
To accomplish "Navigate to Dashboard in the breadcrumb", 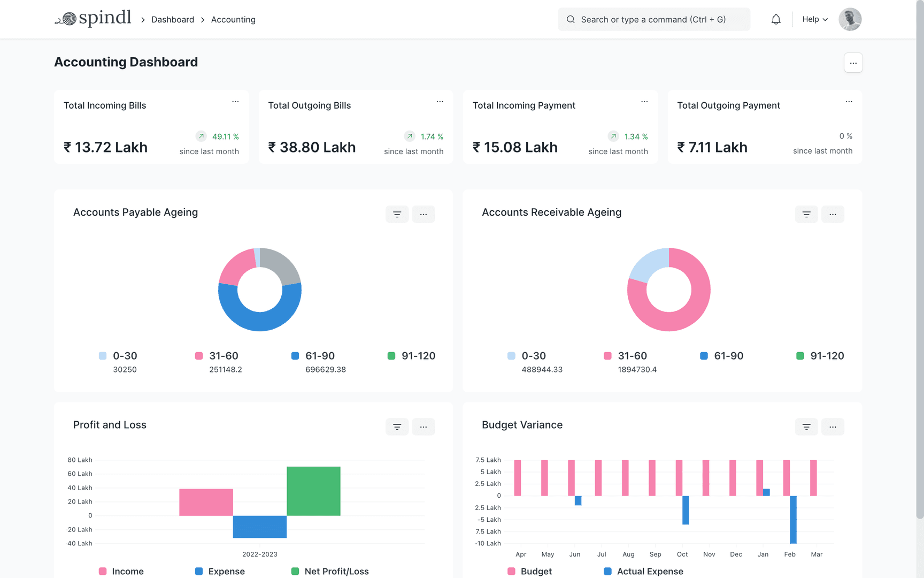I will pyautogui.click(x=173, y=19).
